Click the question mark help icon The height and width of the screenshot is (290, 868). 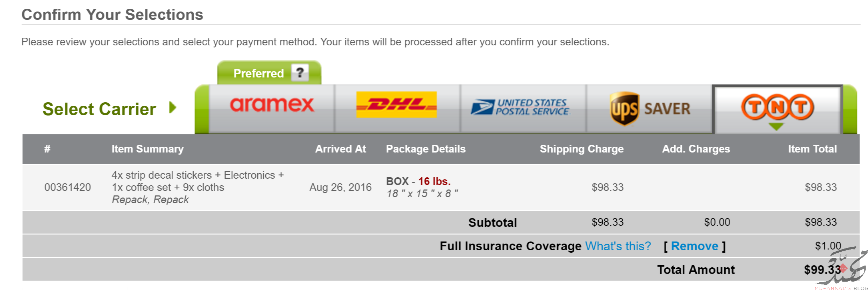click(x=300, y=73)
